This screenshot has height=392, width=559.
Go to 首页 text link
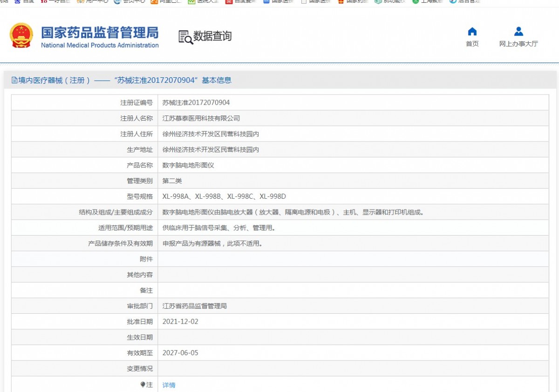coord(472,44)
